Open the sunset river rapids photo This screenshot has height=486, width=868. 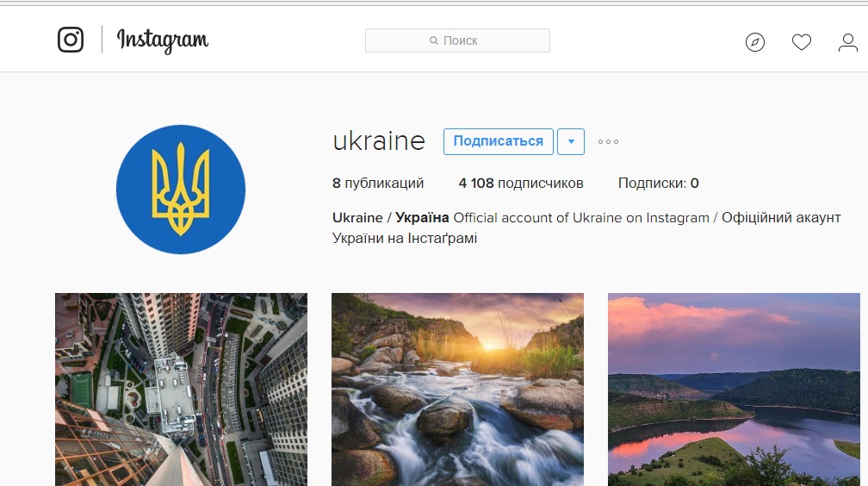click(x=457, y=389)
